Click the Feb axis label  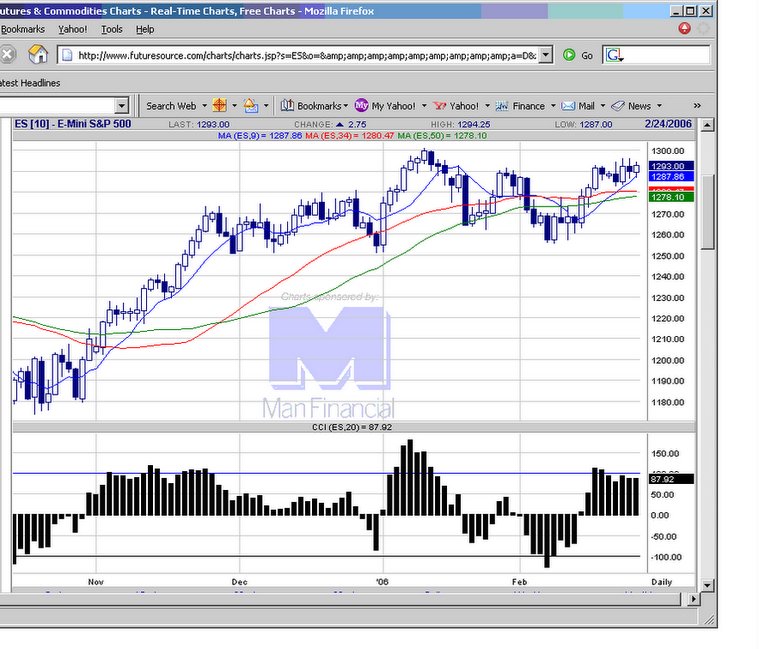[x=519, y=582]
